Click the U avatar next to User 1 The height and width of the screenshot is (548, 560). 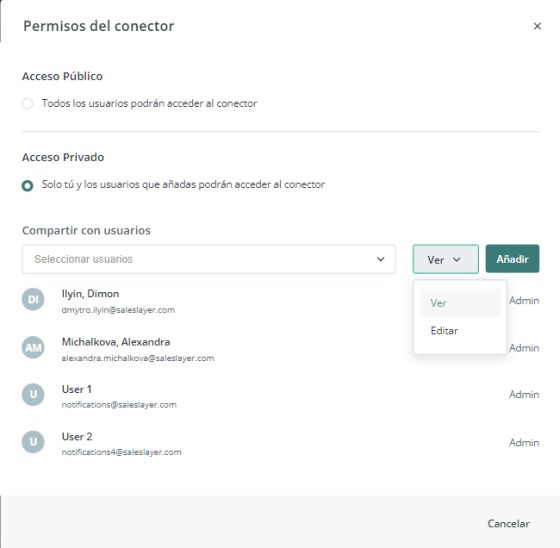33,394
